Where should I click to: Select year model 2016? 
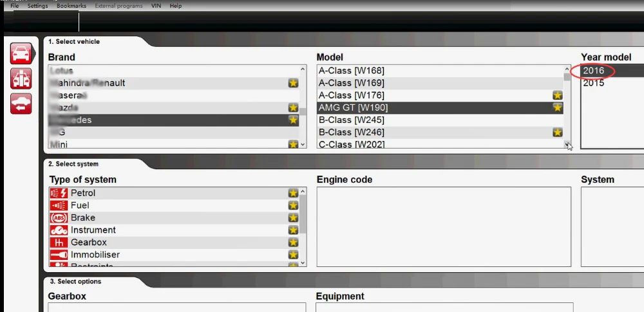613,71
